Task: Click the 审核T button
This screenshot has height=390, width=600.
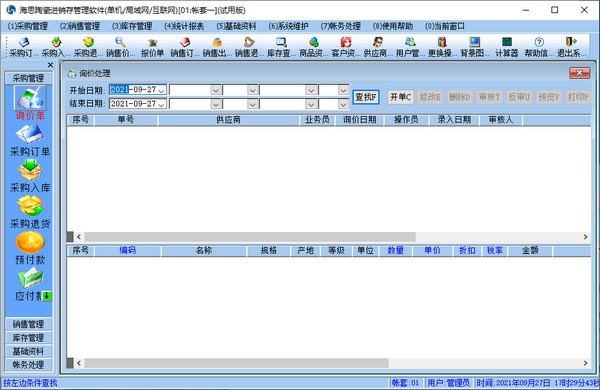Action: (489, 97)
